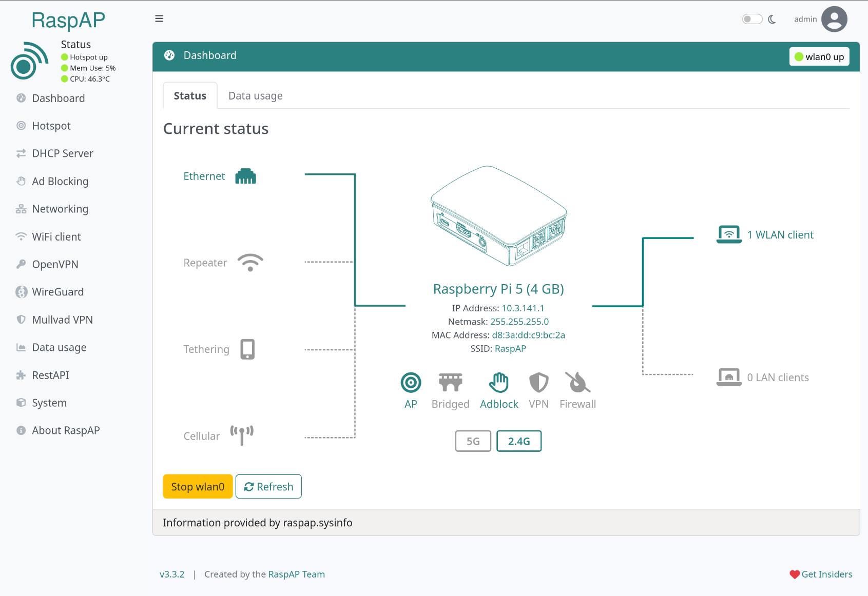
Task: Click the MAC address d8:3a:dd:c9:bc:2a
Action: (x=528, y=335)
